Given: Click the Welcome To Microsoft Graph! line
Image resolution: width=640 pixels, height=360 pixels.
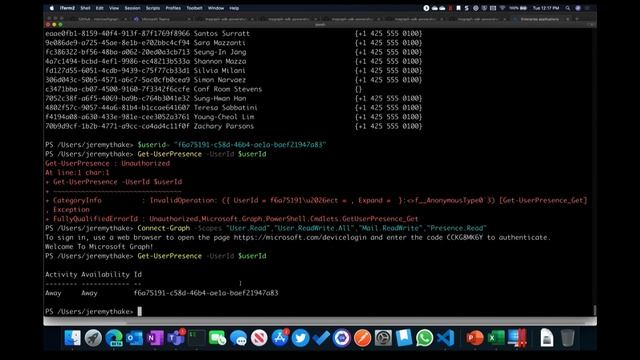Looking at the screenshot, I should (99, 247).
